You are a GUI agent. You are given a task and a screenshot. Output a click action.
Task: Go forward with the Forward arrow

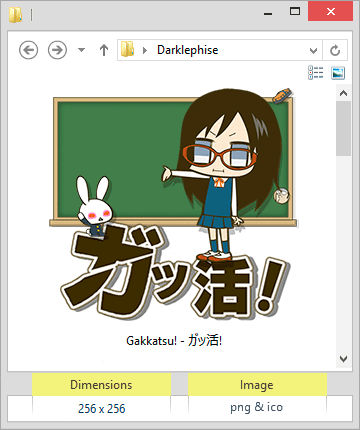point(57,50)
